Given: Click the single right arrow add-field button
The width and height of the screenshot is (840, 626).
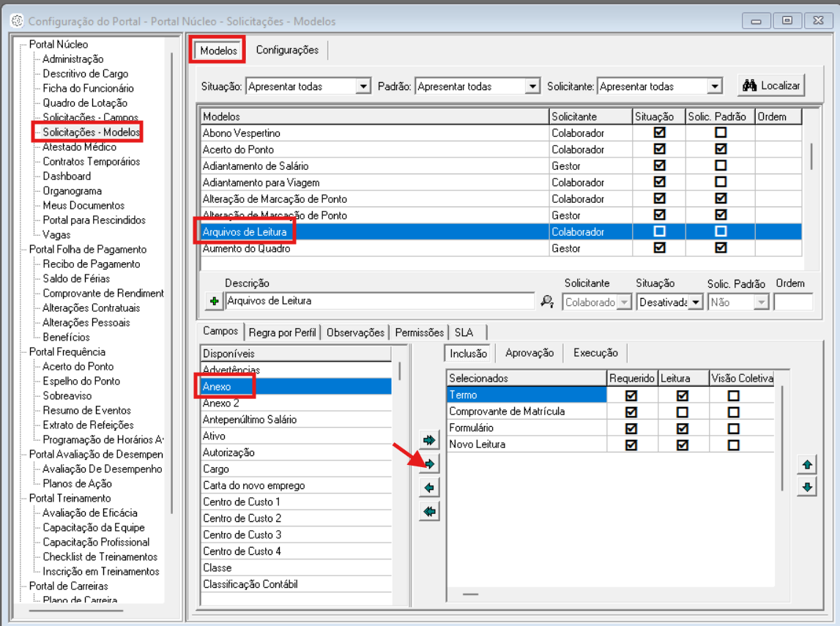Looking at the screenshot, I should pyautogui.click(x=429, y=464).
